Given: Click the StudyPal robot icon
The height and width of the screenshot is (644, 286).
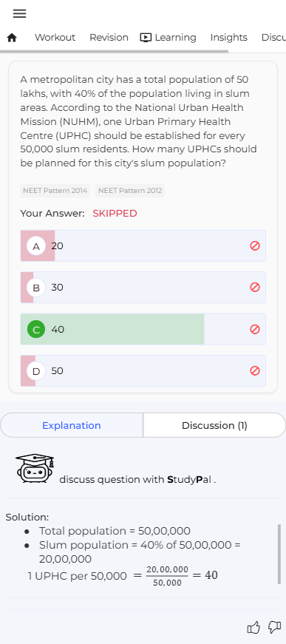Looking at the screenshot, I should pyautogui.click(x=35, y=469).
